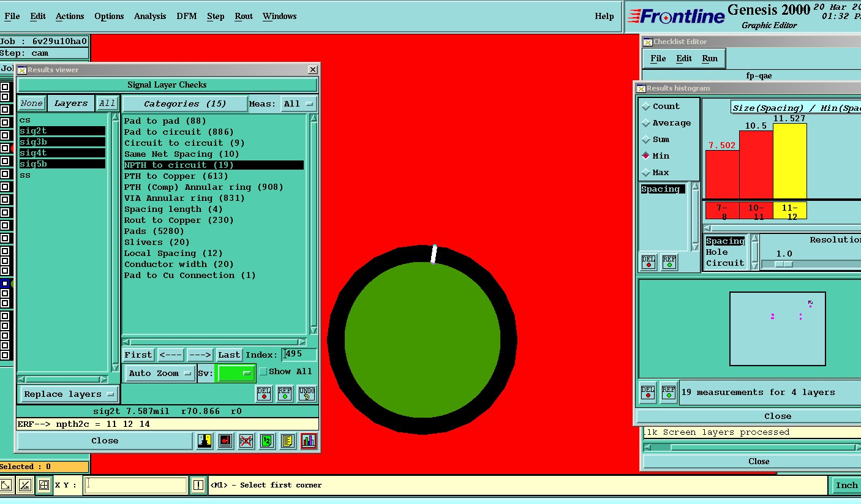Open Edit menu in Checklist Editor
The image size is (861, 504).
[684, 59]
